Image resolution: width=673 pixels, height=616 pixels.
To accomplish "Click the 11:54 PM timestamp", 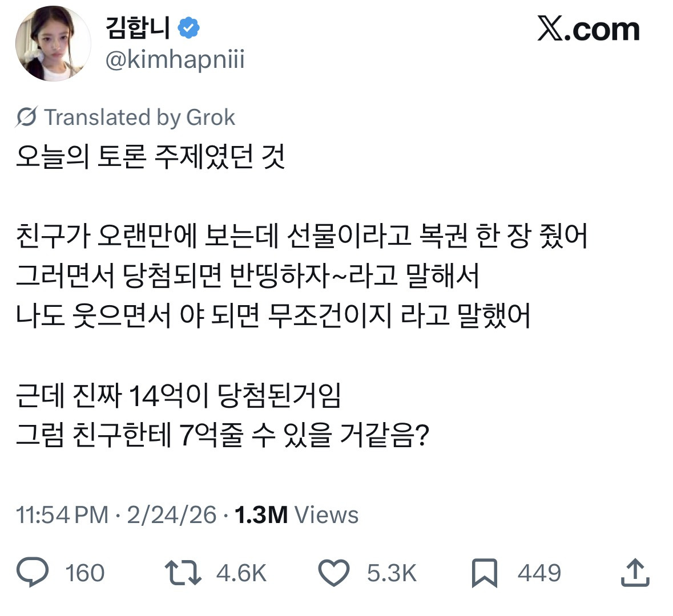I will [62, 514].
